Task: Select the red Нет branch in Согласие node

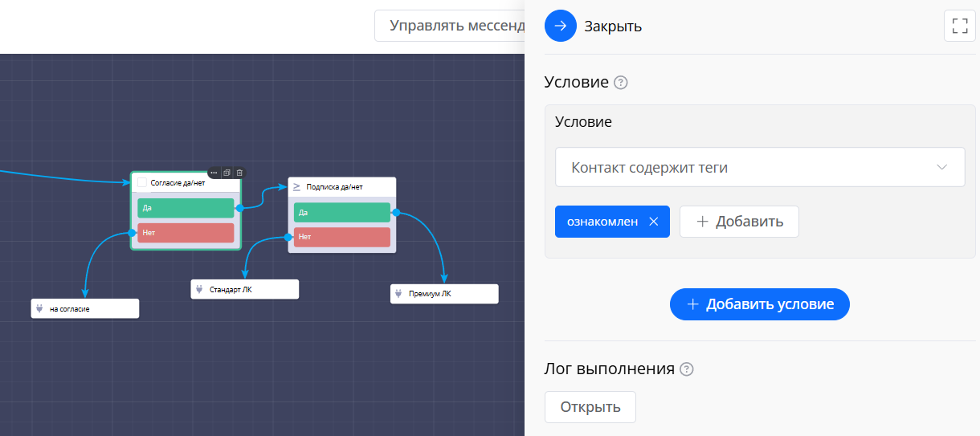Action: [x=186, y=233]
